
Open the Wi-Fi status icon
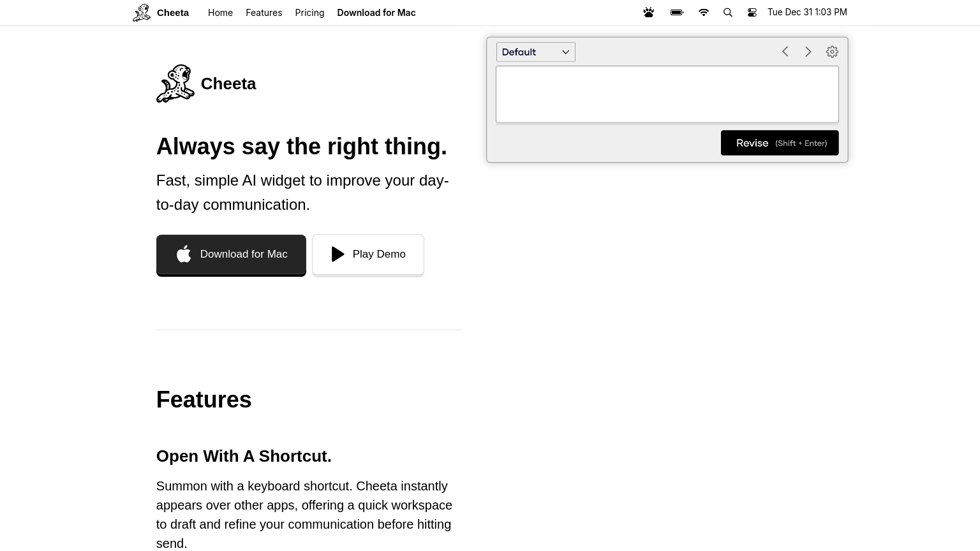tap(704, 12)
